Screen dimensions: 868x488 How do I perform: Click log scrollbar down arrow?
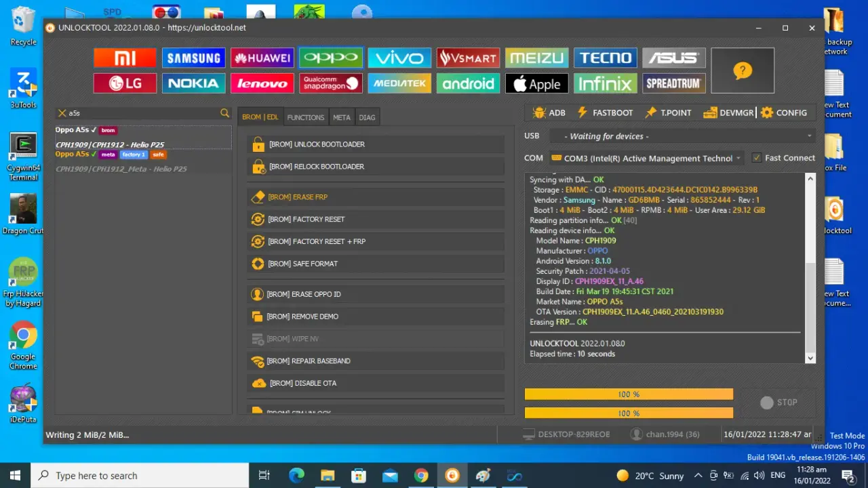pos(810,358)
